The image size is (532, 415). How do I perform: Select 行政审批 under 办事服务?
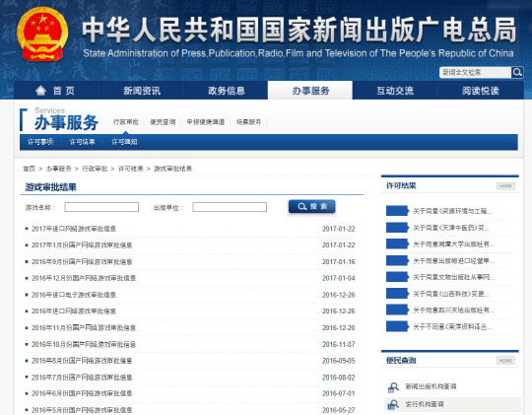pos(126,122)
